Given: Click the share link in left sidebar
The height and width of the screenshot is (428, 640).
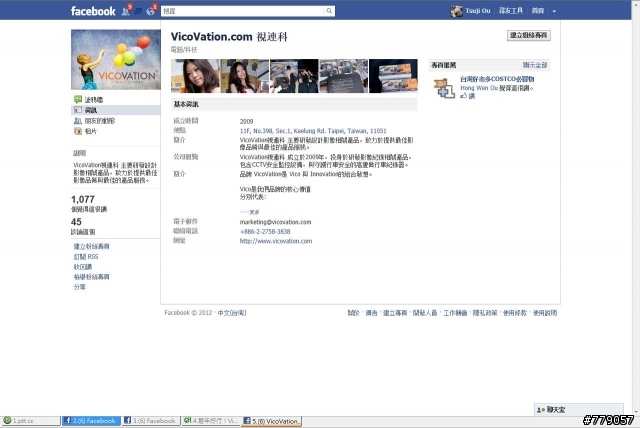Looking at the screenshot, I should pos(80,287).
